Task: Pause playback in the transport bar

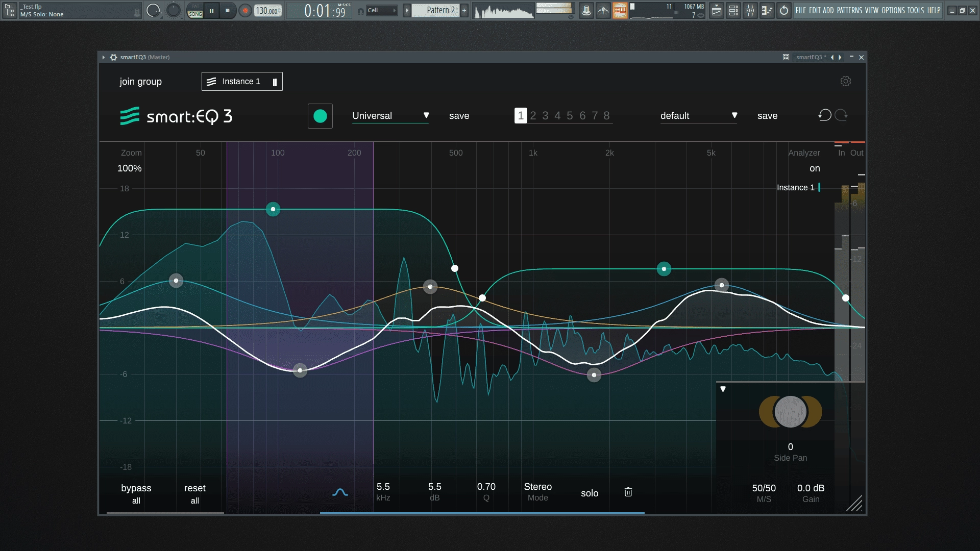Action: [211, 10]
